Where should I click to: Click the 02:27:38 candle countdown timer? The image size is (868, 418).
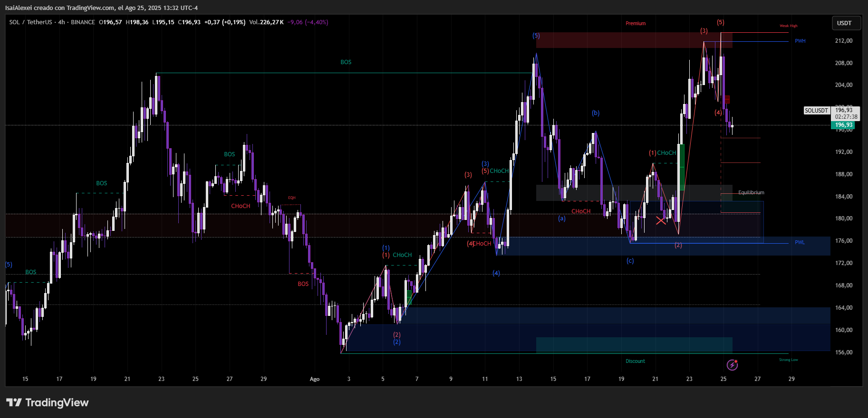846,117
